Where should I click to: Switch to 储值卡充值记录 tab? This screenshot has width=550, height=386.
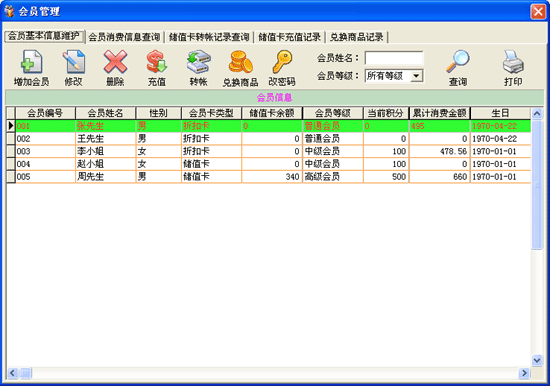(x=289, y=37)
